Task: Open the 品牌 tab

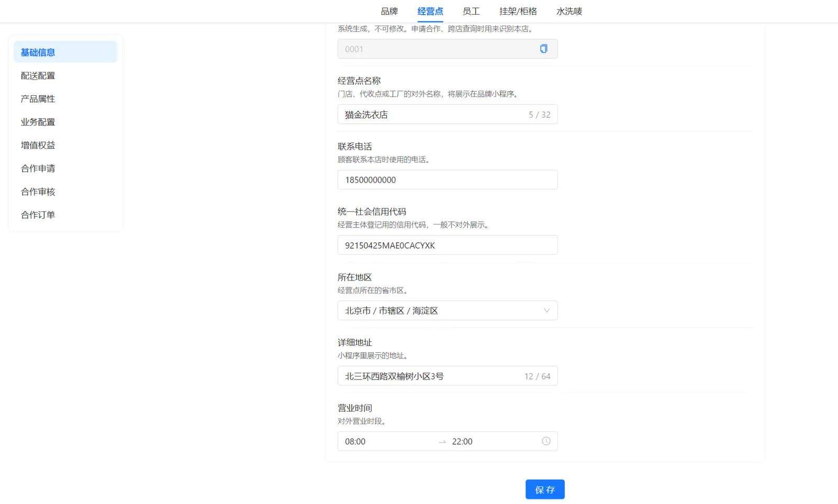Action: [389, 11]
